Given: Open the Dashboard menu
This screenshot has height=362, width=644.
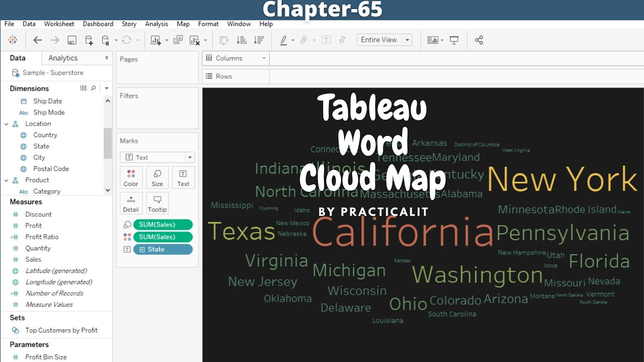Looking at the screenshot, I should click(98, 24).
